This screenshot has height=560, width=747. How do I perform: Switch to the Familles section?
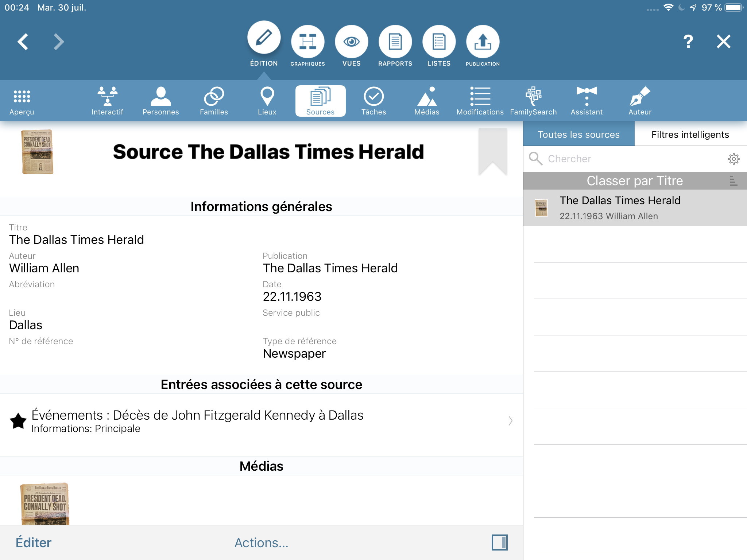click(214, 101)
